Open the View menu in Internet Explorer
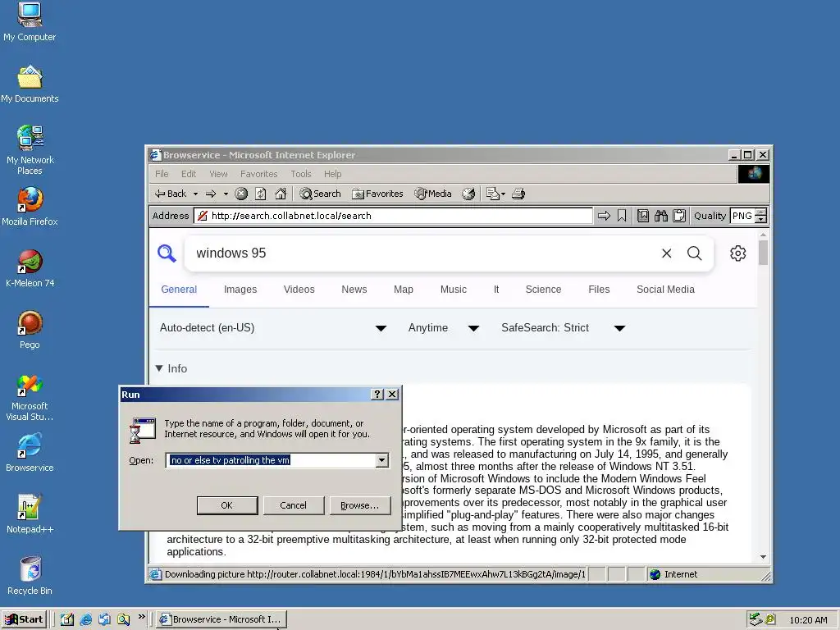The height and width of the screenshot is (630, 840). pos(218,174)
